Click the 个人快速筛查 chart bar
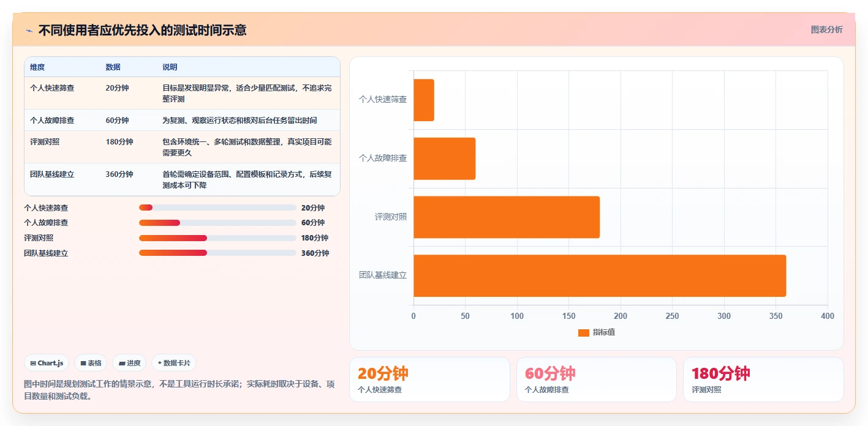The height and width of the screenshot is (426, 868). pyautogui.click(x=424, y=100)
